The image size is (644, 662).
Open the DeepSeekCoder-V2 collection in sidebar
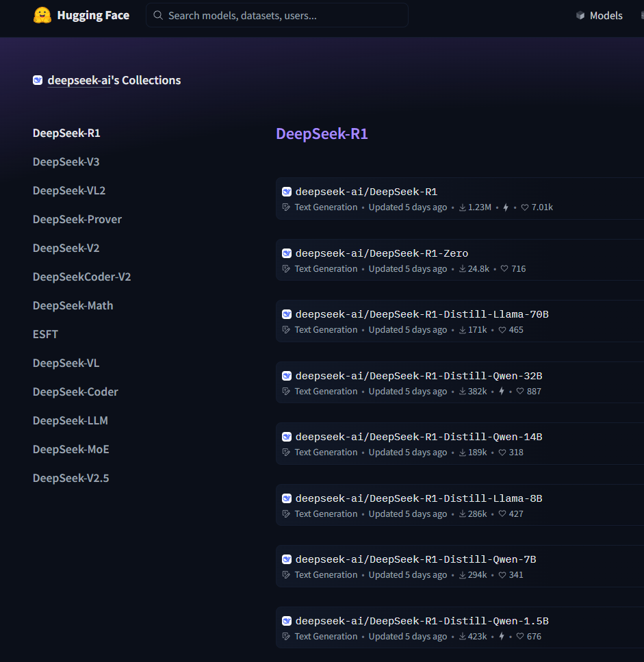click(x=81, y=277)
